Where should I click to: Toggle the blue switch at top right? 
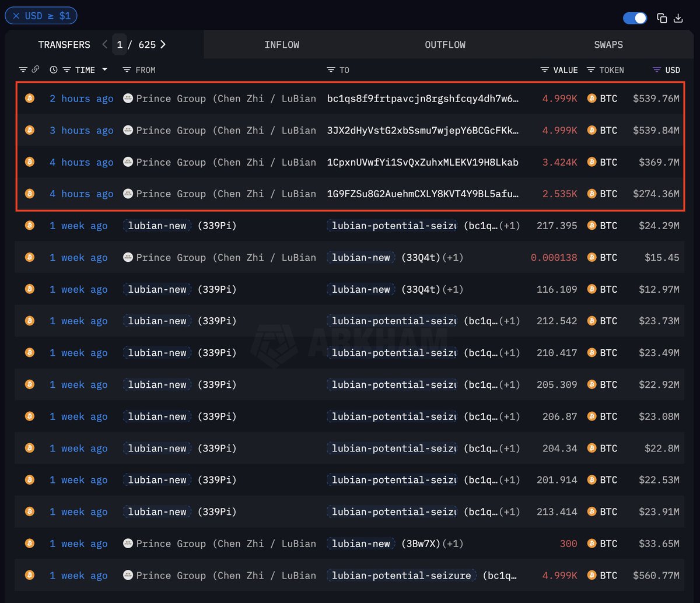point(635,18)
